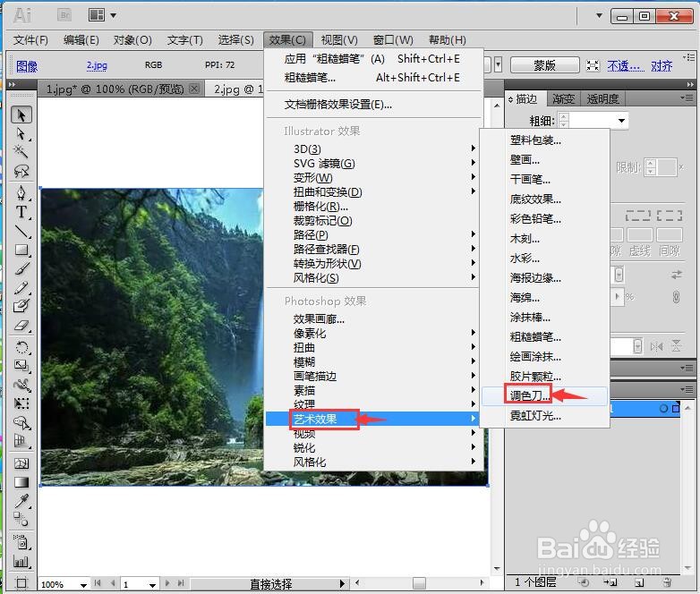Screen dimensions: 700x594
Task: Close the 1.jpg document tab
Action: coord(193,89)
